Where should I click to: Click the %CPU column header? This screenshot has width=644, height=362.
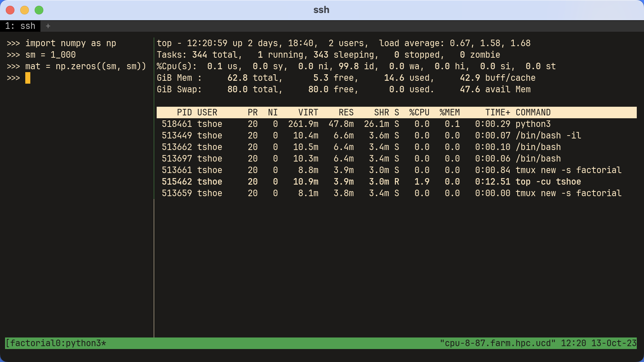click(x=419, y=112)
